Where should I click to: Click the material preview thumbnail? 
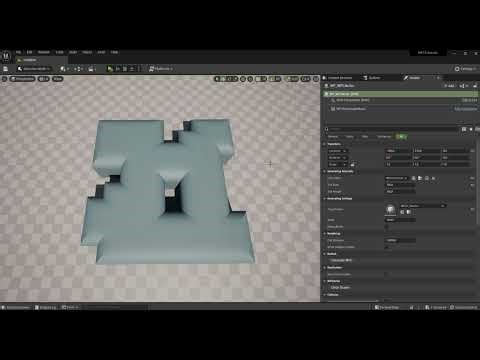click(x=391, y=210)
